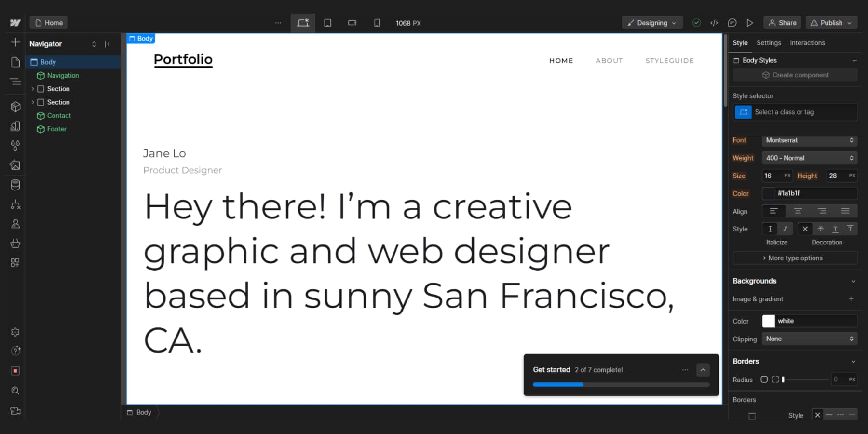Switch to the Interactions tab
The width and height of the screenshot is (868, 434).
click(x=807, y=43)
